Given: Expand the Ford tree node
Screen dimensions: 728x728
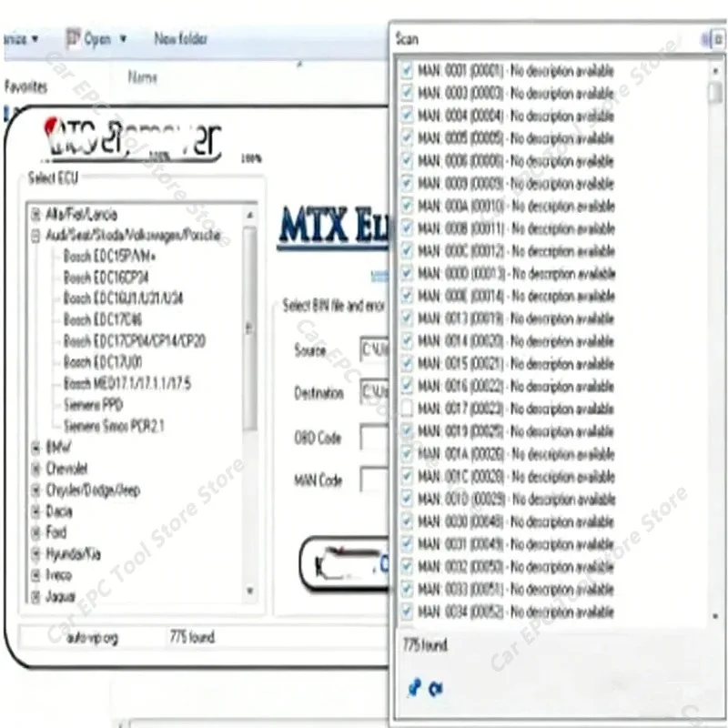Looking at the screenshot, I should [35, 532].
